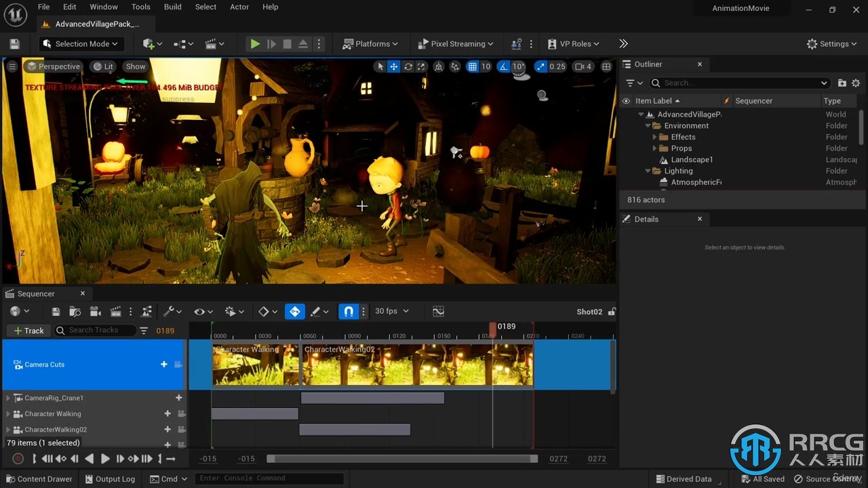Toggle grid snapping in viewport
The image size is (868, 488).
click(472, 66)
